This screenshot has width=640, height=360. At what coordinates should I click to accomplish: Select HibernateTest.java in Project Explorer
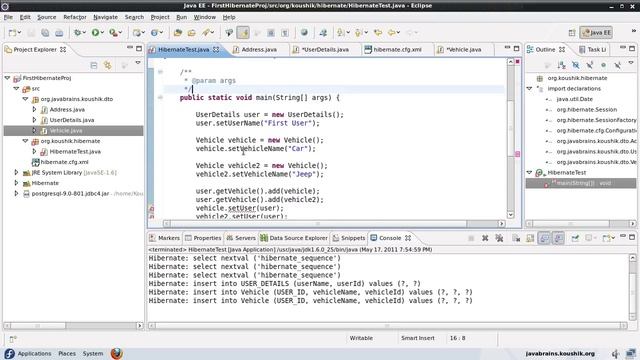click(x=75, y=151)
